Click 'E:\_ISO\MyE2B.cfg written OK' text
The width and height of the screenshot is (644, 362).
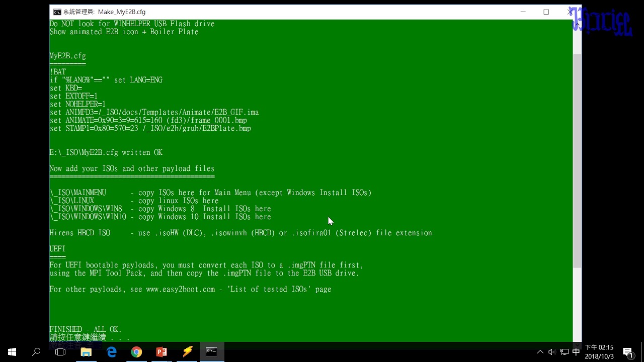tap(106, 152)
